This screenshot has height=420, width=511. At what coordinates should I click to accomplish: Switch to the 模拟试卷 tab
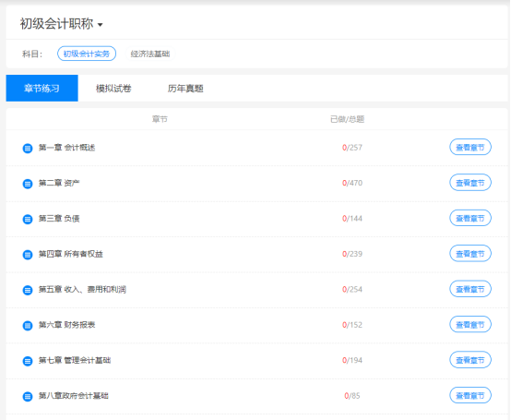tap(113, 89)
